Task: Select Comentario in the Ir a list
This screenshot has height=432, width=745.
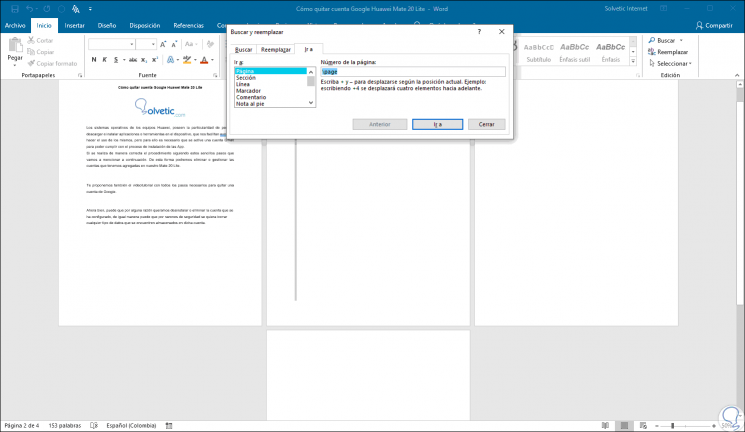Action: pos(251,97)
